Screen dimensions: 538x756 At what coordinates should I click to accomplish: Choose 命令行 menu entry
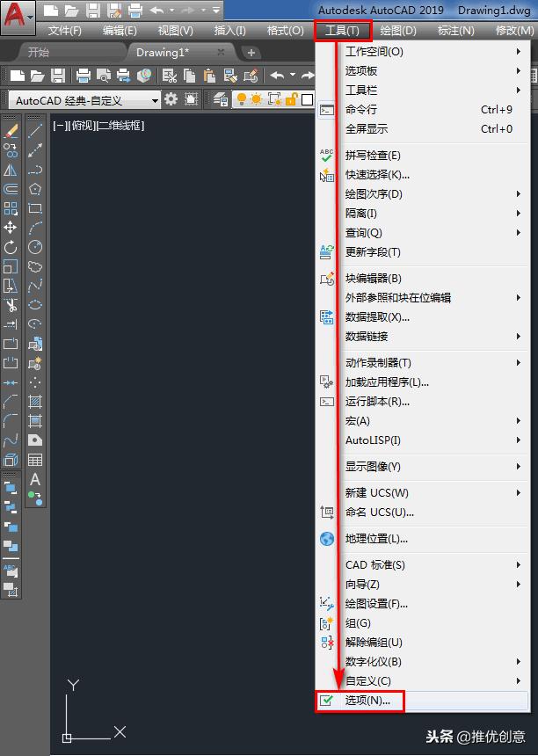[422, 110]
